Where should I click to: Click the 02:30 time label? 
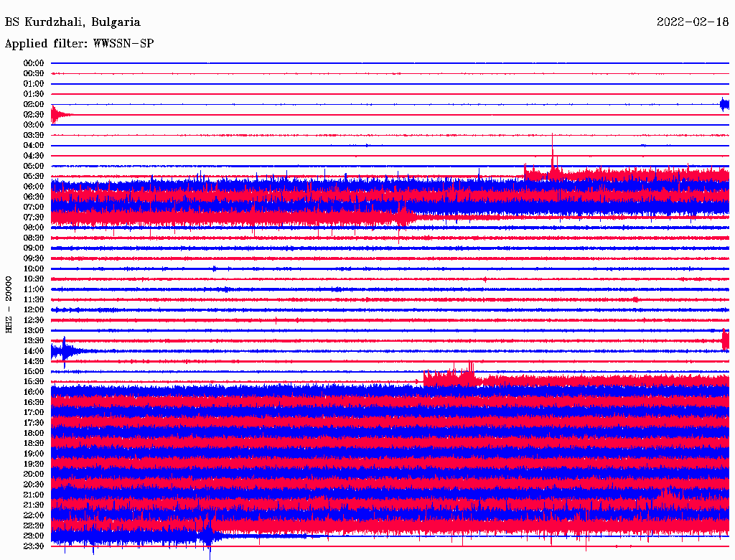pos(34,115)
